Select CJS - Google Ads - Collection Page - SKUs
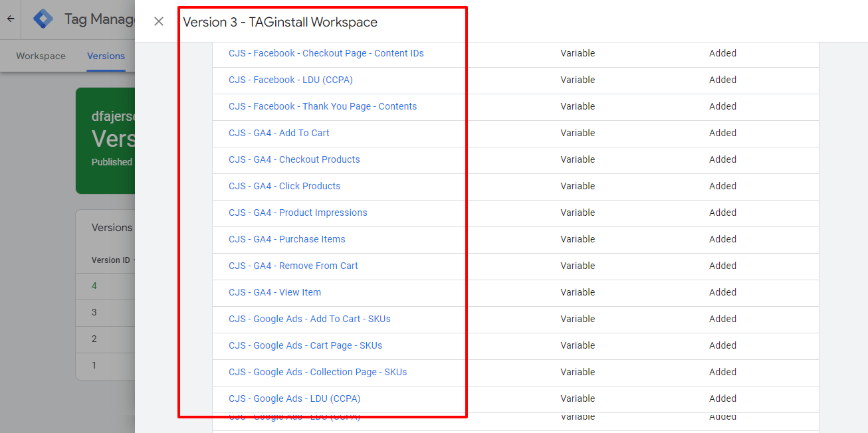868x433 pixels. (x=318, y=372)
